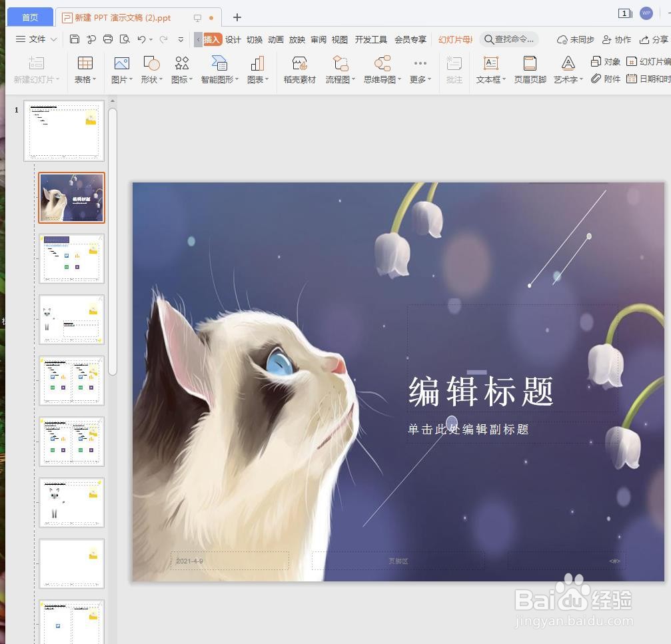Expand the 形状 dropdown arrow

(x=161, y=79)
